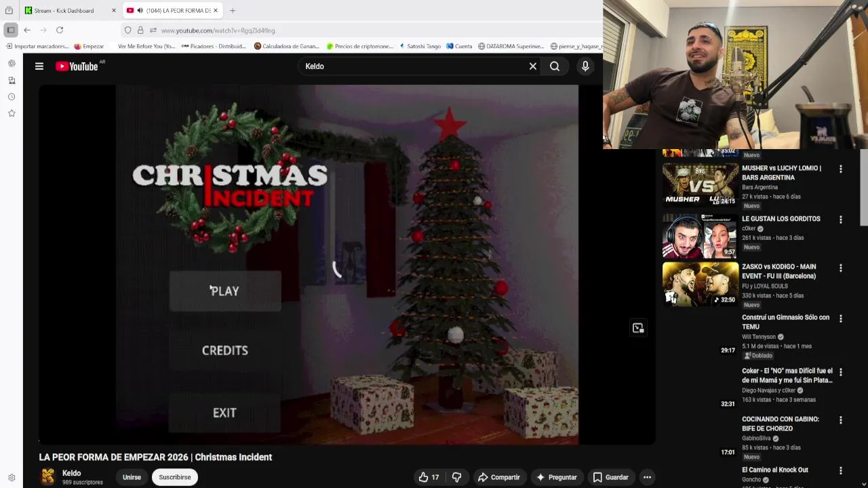
Task: Open Importar marcadores bookmark
Action: click(x=37, y=47)
